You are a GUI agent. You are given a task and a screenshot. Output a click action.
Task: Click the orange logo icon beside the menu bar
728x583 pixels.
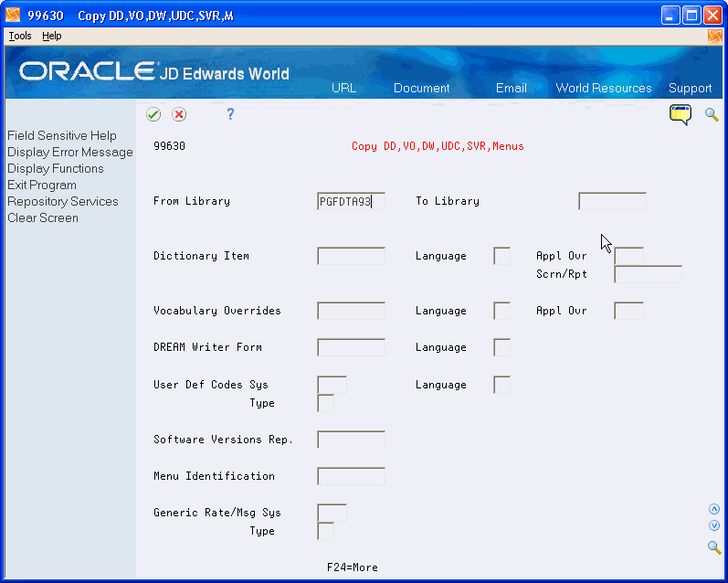coord(715,37)
